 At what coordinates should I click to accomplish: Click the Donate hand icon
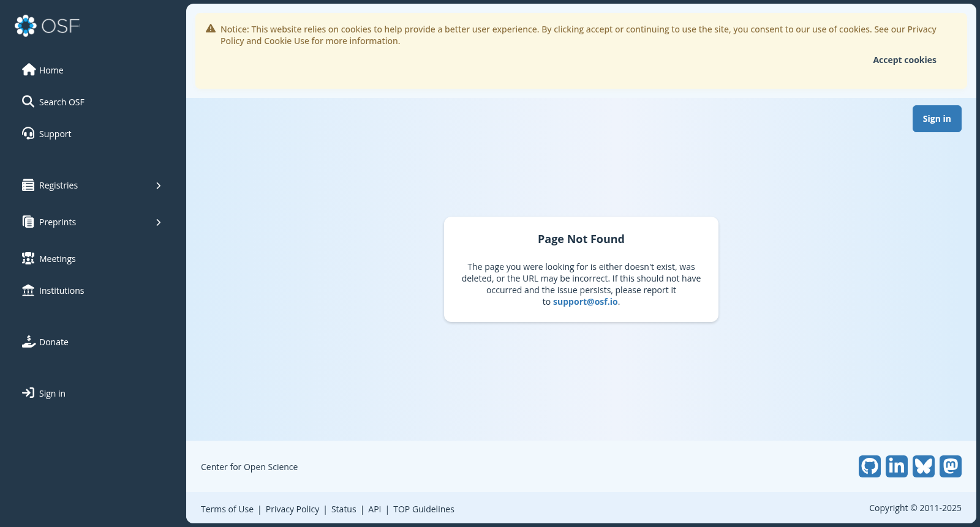tap(29, 342)
